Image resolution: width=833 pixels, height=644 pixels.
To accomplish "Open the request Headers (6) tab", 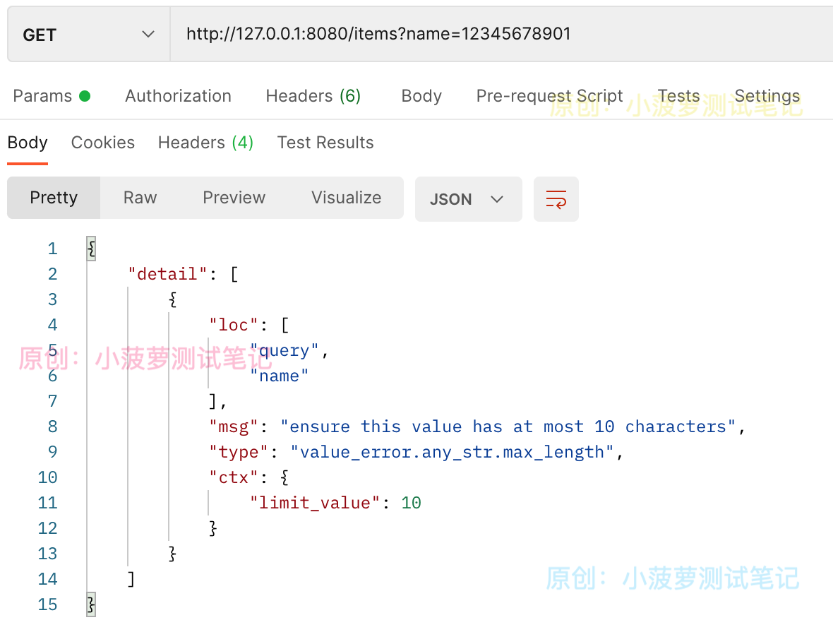I will coord(313,96).
